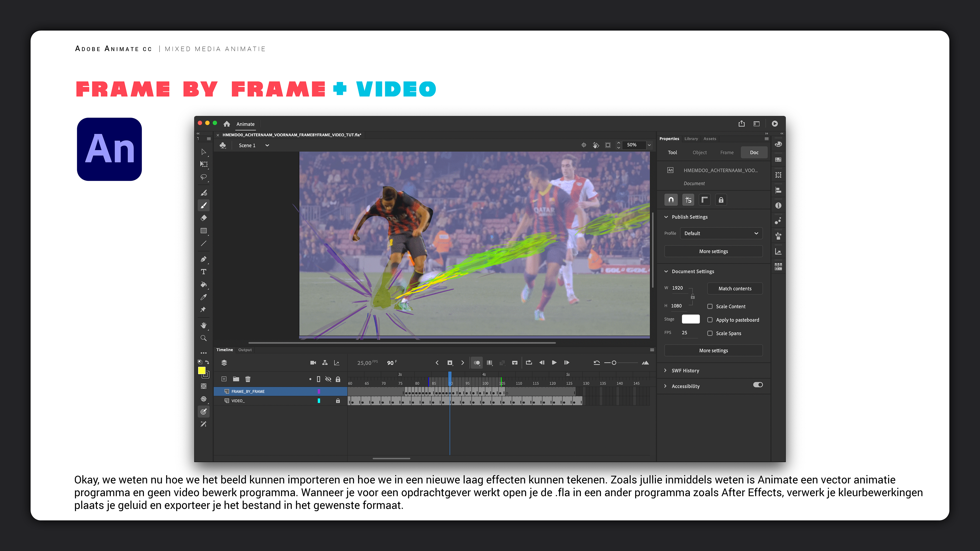The height and width of the screenshot is (551, 980).
Task: Delete layer using trash icon
Action: pyautogui.click(x=248, y=379)
